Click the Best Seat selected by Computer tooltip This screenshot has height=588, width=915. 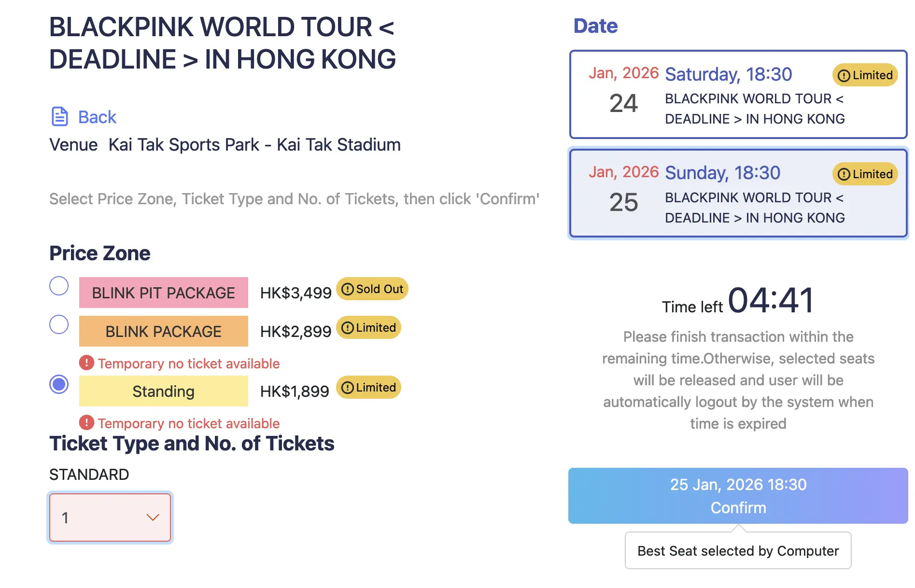738,550
